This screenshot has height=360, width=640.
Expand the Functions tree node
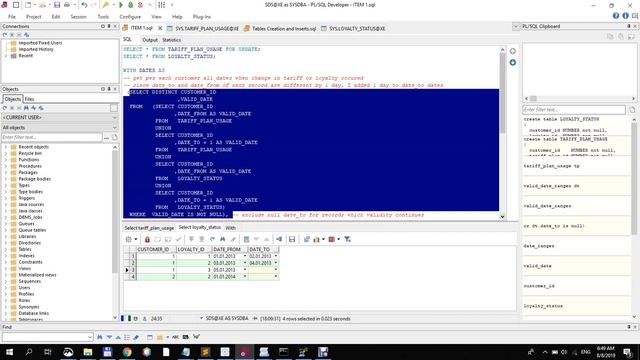pyautogui.click(x=6, y=160)
